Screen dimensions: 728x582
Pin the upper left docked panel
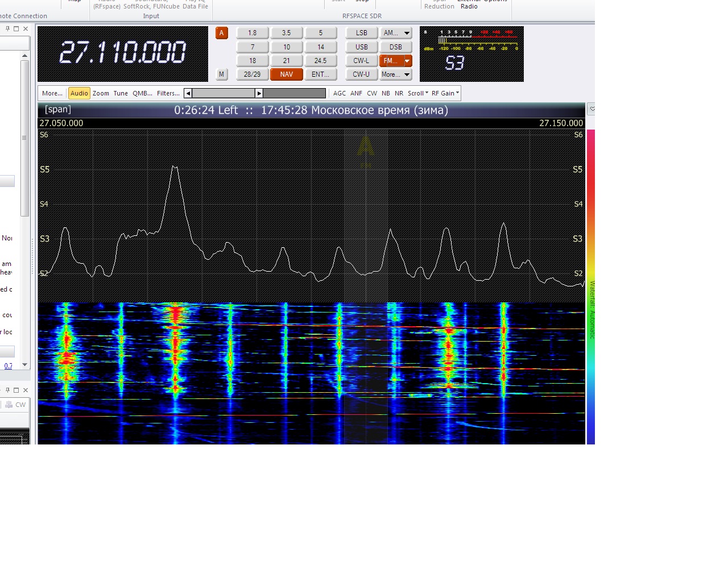coord(7,28)
